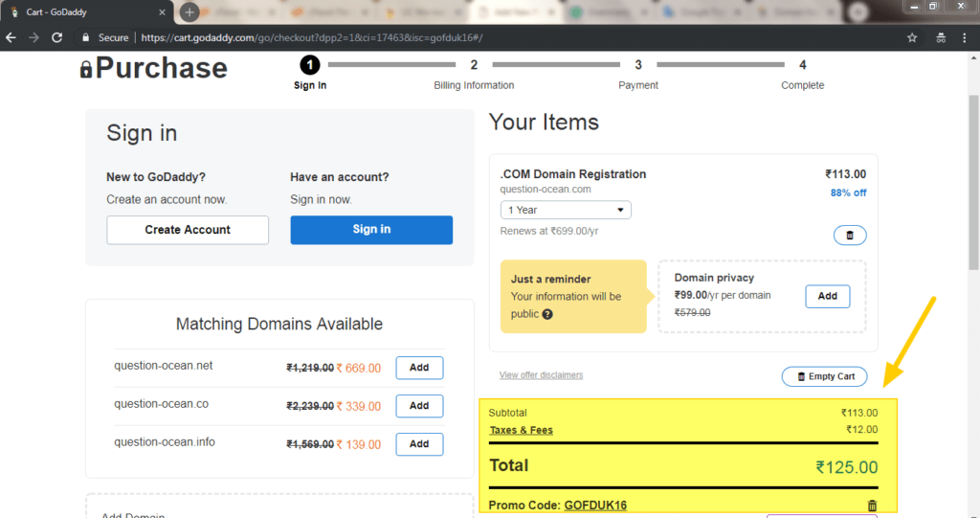Go back with the browser back arrow
The width and height of the screenshot is (980, 518).
11,37
